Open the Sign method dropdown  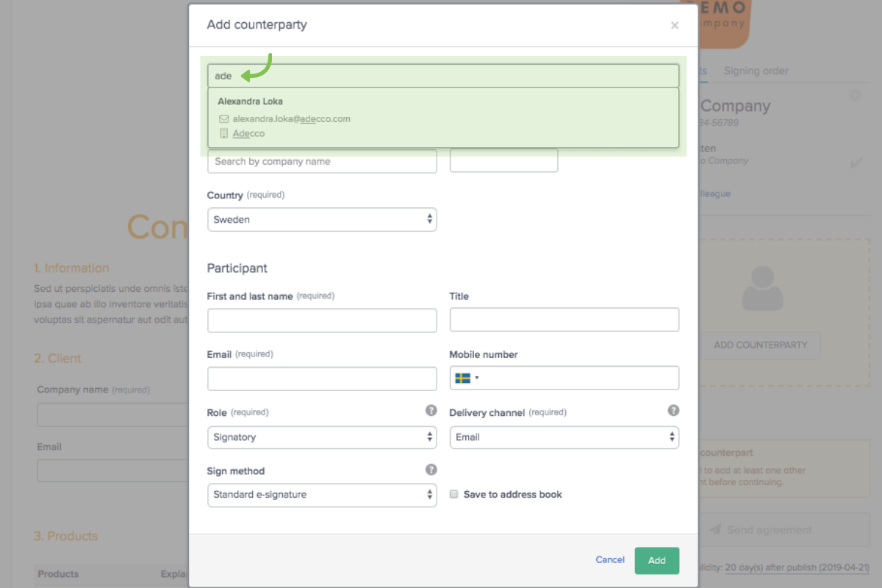tap(322, 495)
